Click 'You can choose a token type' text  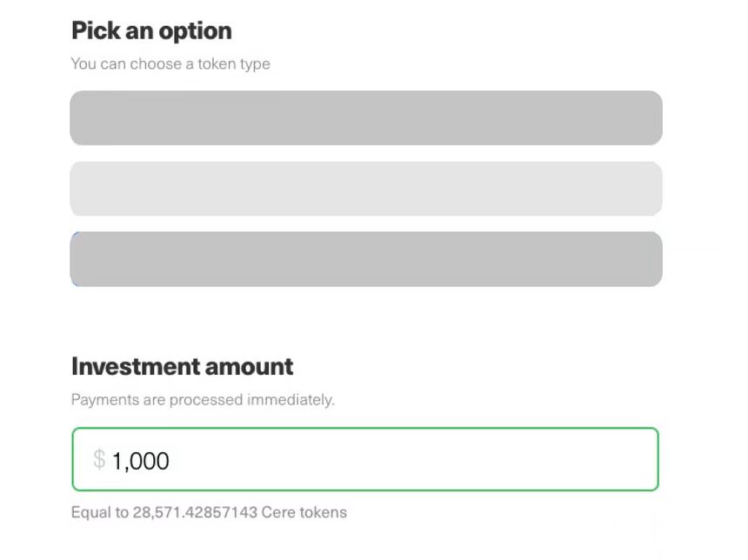coord(170,63)
